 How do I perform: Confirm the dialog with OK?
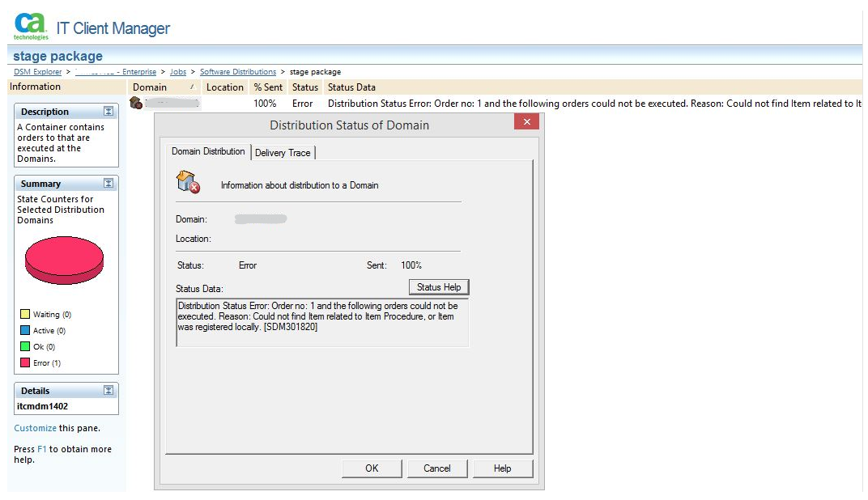tap(372, 468)
